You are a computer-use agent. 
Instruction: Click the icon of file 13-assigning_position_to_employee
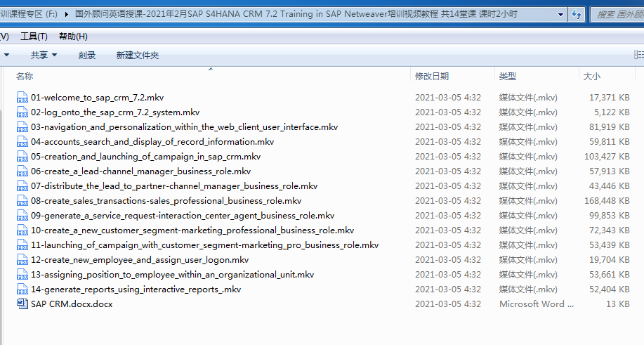[22, 275]
